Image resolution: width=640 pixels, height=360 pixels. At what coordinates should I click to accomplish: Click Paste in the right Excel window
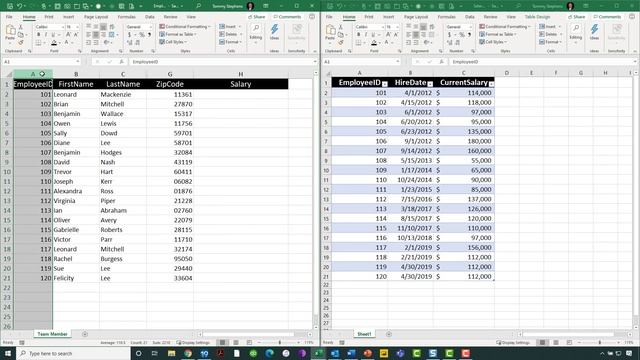point(330,33)
